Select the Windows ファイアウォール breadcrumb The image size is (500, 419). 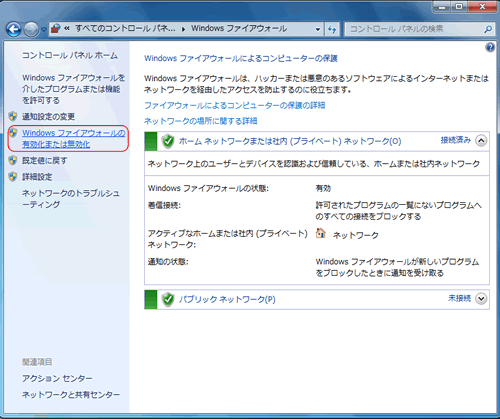(x=239, y=29)
